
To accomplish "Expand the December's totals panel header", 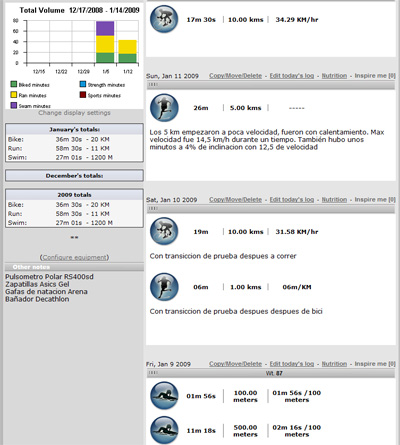I will [74, 176].
